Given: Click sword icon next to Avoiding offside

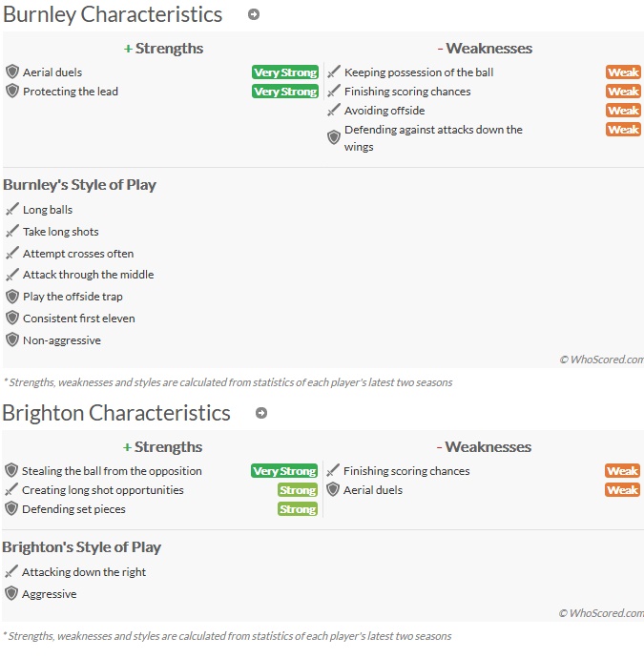Looking at the screenshot, I should tap(334, 111).
